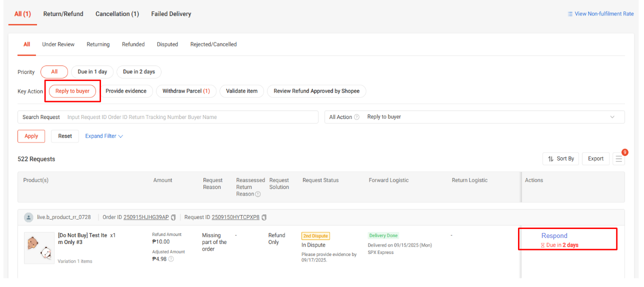Select the Rejected/Cancelled sub-tab
The height and width of the screenshot is (287, 644).
tap(213, 44)
